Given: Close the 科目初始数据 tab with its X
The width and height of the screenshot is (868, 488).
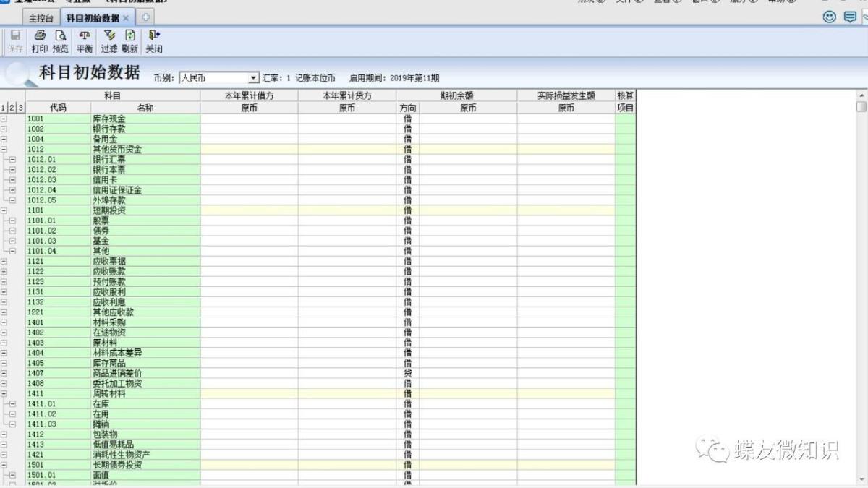Looking at the screenshot, I should pyautogui.click(x=126, y=18).
